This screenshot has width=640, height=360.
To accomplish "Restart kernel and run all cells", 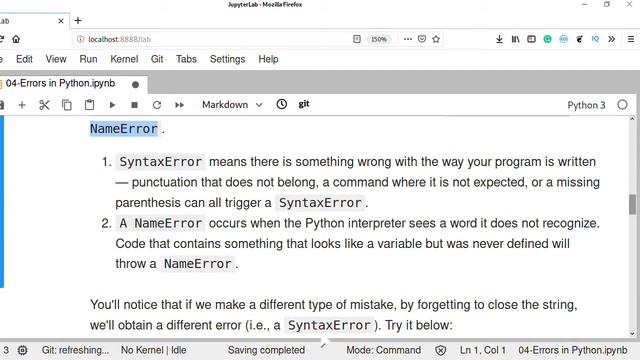I will (179, 105).
